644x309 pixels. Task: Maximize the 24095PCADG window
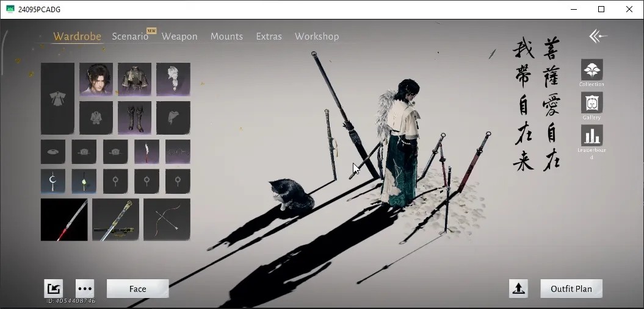[601, 9]
